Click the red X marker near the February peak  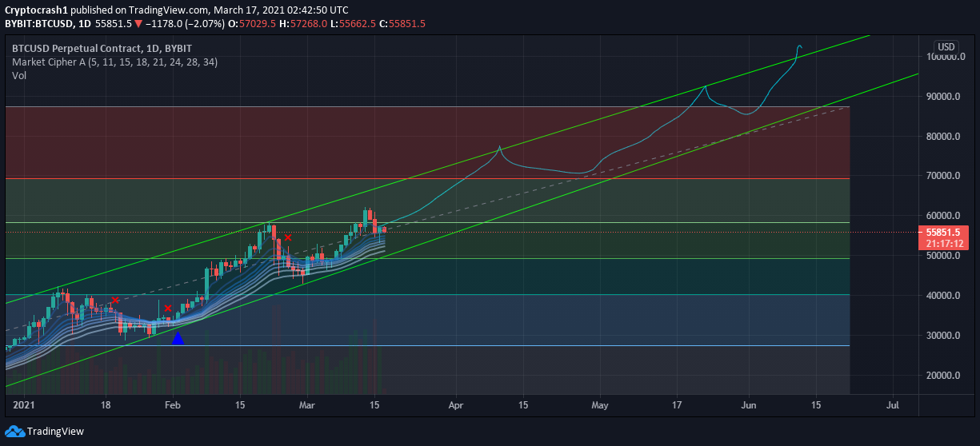click(x=287, y=237)
